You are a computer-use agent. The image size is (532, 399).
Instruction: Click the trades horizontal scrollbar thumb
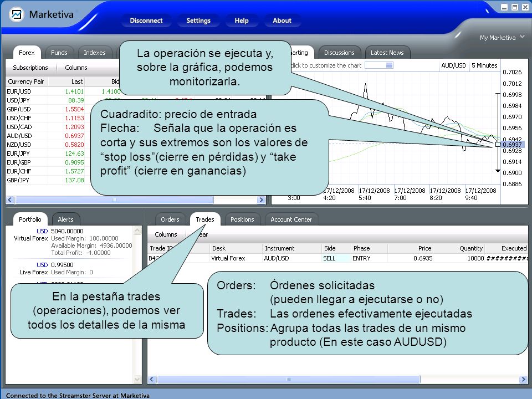[289, 379]
